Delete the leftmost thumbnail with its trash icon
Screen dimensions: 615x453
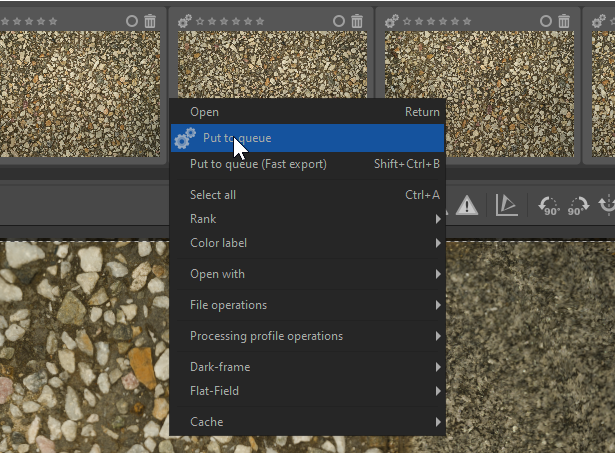tap(150, 21)
